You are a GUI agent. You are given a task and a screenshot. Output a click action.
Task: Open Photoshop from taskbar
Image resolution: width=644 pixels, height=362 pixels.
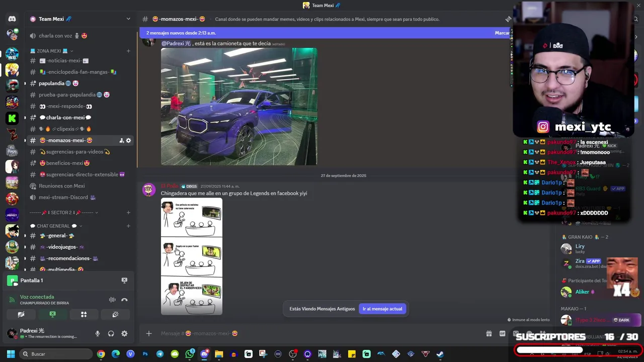click(145, 354)
